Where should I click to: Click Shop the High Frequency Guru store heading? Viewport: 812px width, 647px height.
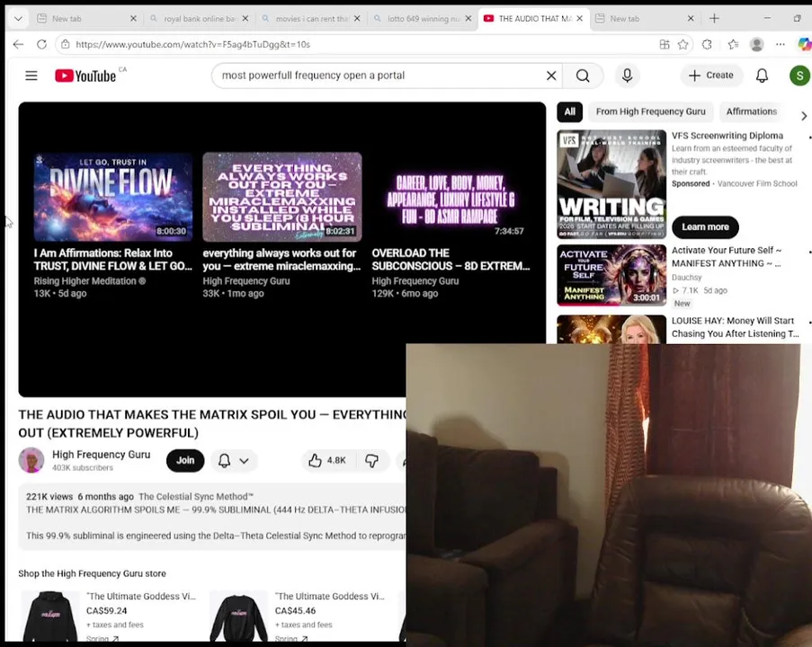click(x=93, y=573)
